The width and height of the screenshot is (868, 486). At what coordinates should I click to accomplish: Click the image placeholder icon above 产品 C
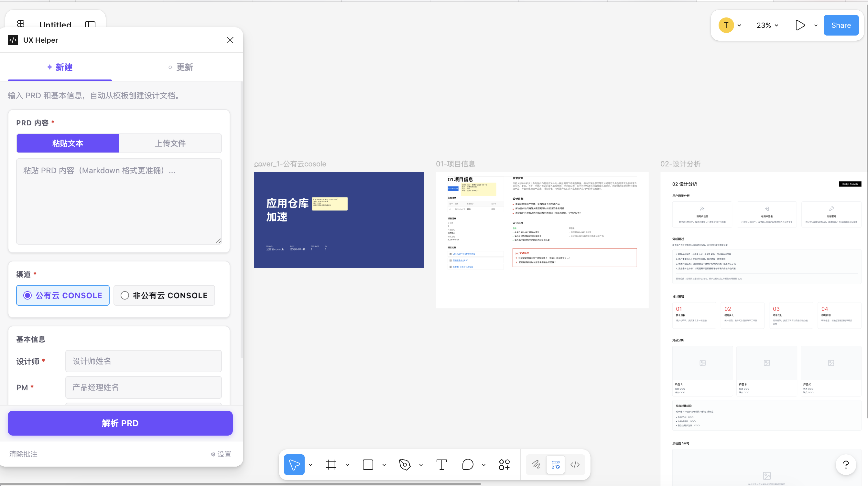tap(831, 363)
